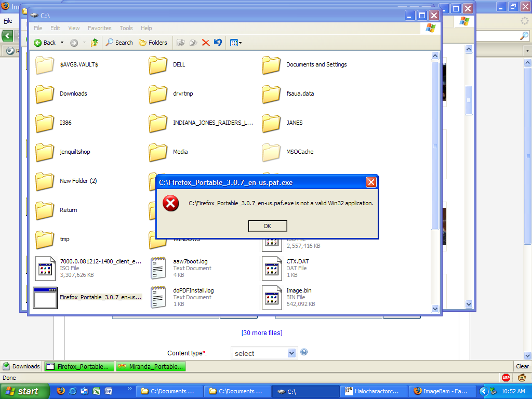Expand hidden system tray icons
This screenshot has height=399, width=532.
coord(483,392)
